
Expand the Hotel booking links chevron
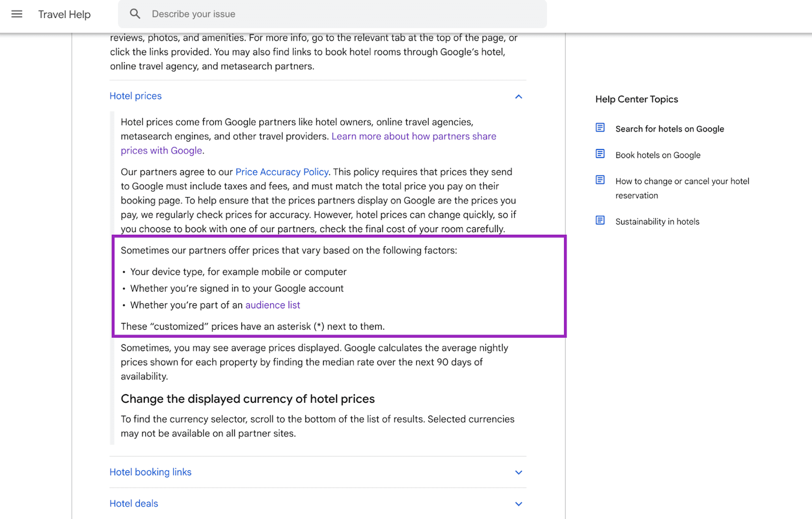518,472
